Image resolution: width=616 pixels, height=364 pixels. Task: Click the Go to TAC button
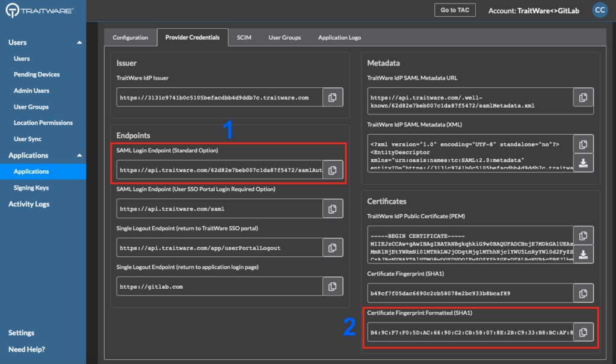coord(455,10)
